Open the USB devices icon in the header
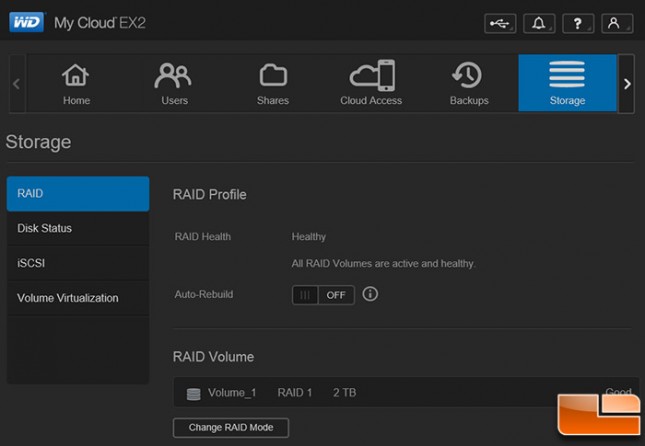Screen dimensions: 645x446 [500, 23]
